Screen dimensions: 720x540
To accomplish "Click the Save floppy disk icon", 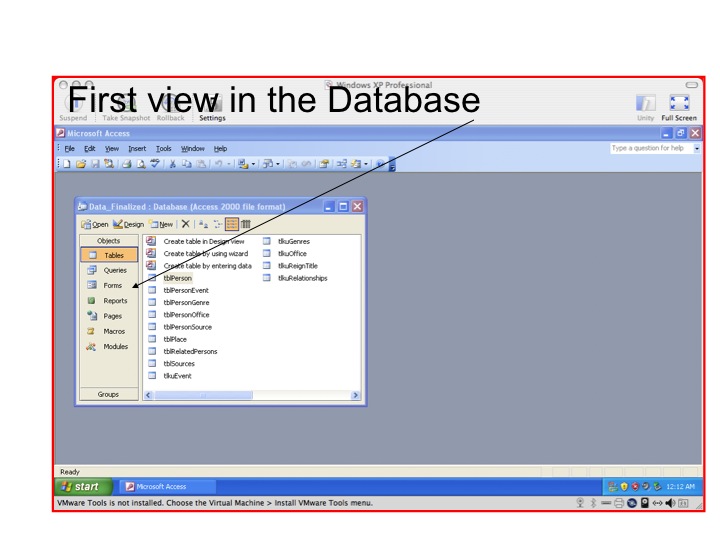I will 95,164.
